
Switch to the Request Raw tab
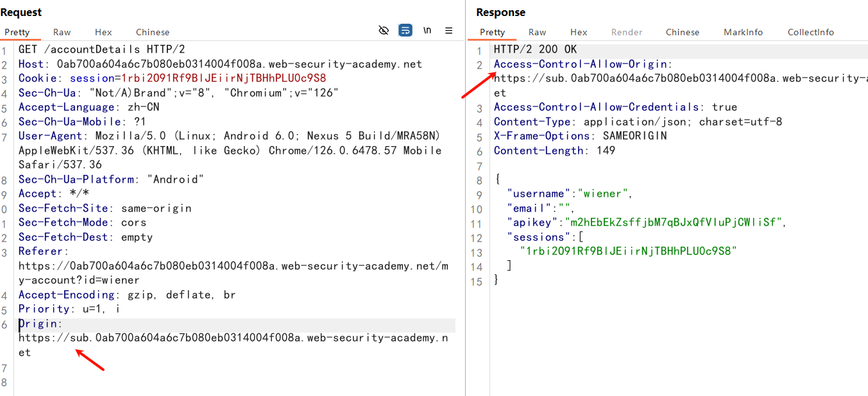[62, 32]
